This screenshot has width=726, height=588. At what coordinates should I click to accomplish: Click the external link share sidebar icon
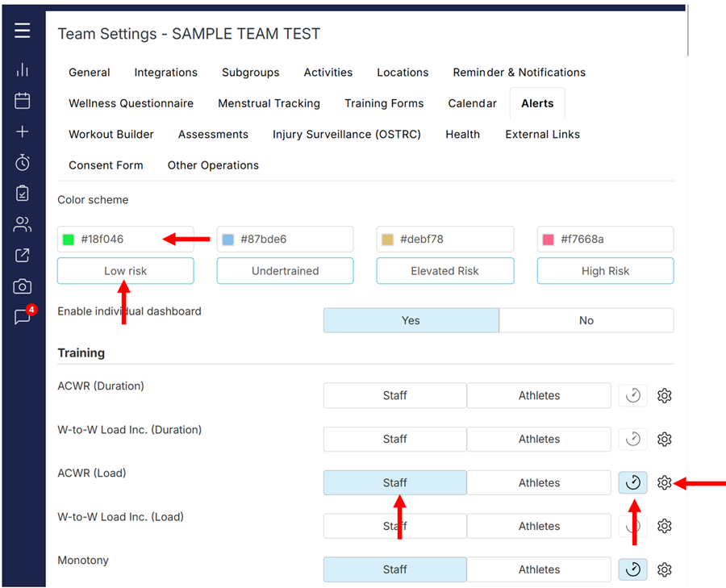(x=23, y=255)
